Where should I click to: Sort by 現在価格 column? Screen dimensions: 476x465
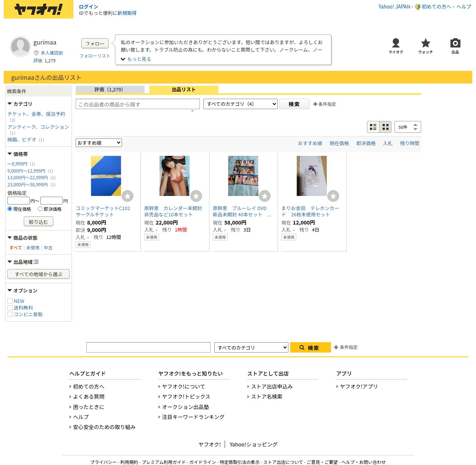[339, 143]
